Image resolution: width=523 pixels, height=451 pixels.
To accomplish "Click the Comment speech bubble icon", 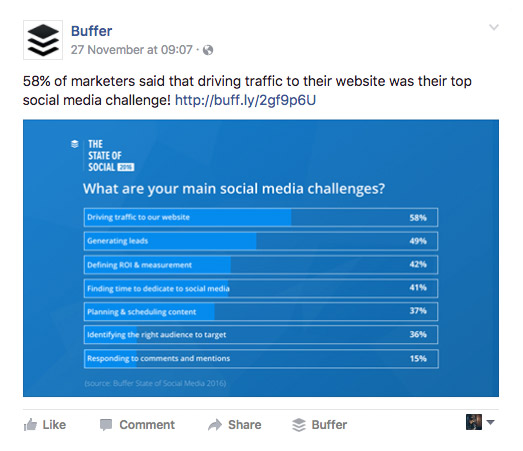I will [106, 425].
